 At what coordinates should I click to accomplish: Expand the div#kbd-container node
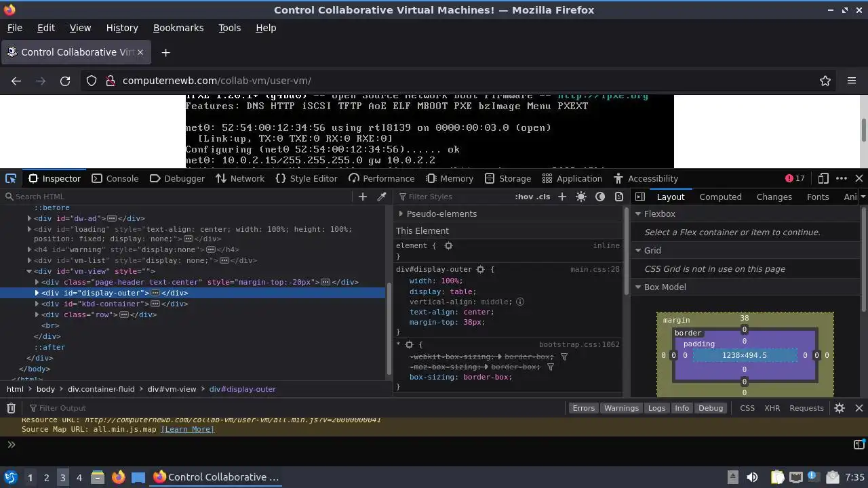click(x=37, y=304)
